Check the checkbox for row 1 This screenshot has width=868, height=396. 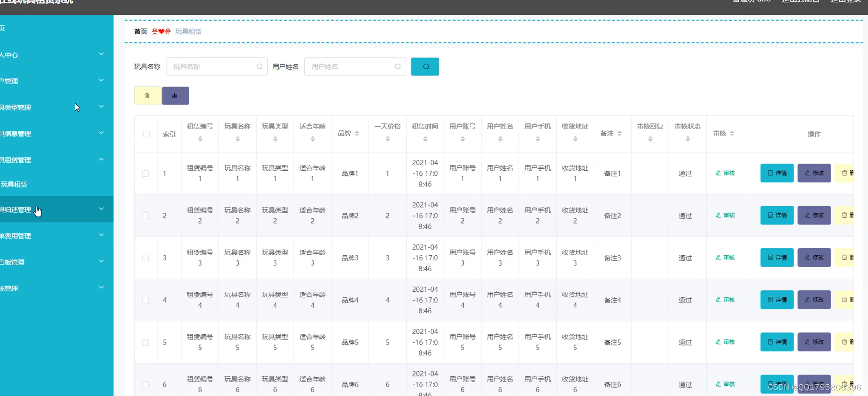click(x=145, y=173)
